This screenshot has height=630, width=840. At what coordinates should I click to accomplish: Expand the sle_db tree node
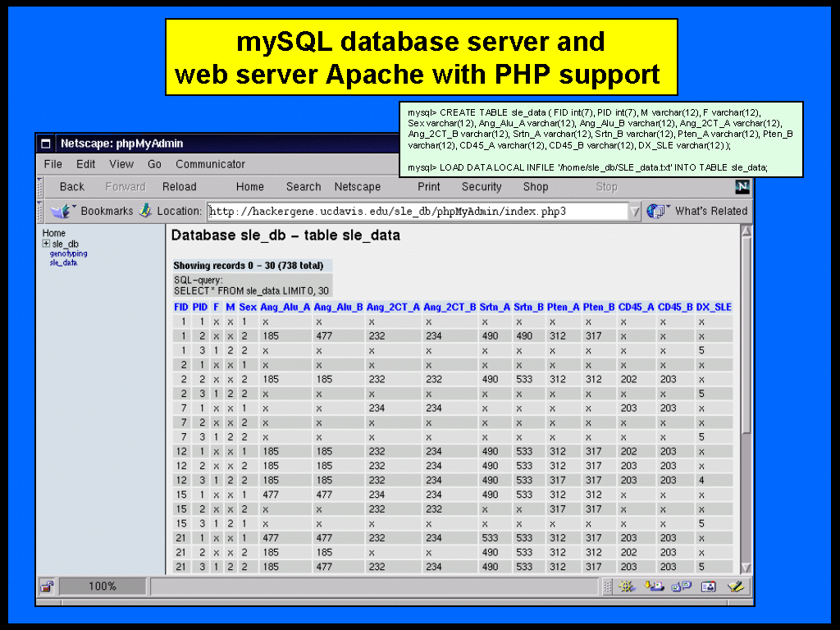(47, 244)
